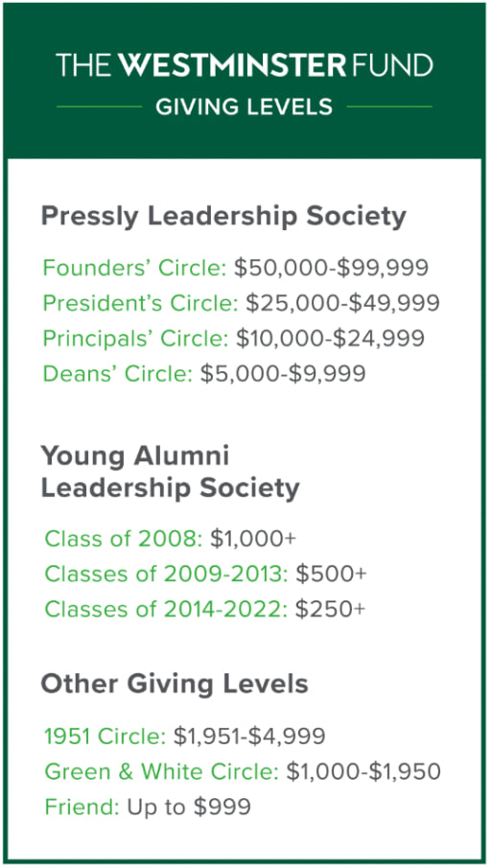Click the Principals' Circle label
The width and height of the screenshot is (491, 868).
(135, 338)
